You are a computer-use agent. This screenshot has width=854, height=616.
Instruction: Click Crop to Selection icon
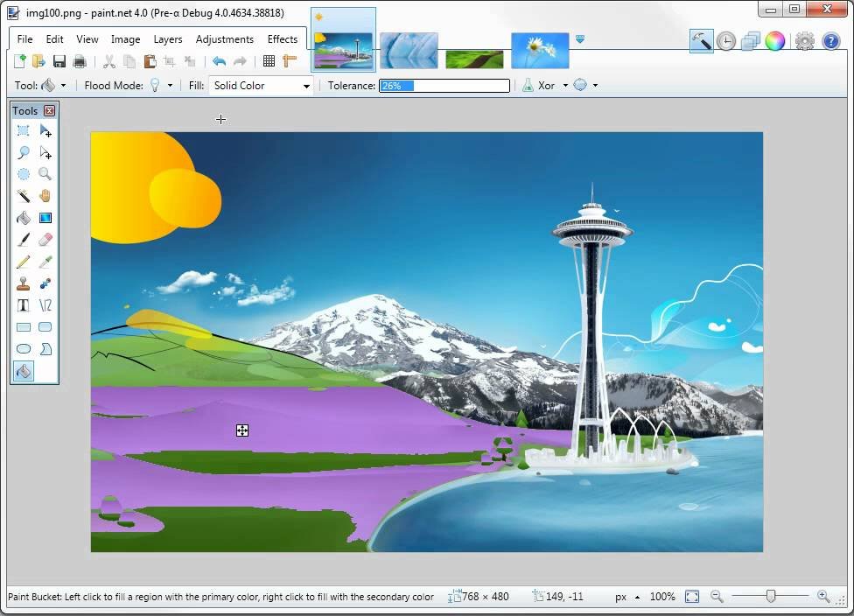coord(170,61)
